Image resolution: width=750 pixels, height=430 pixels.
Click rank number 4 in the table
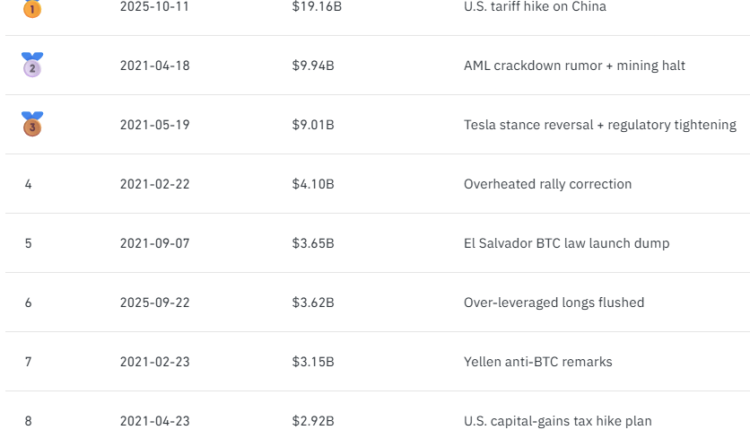pyautogui.click(x=28, y=184)
